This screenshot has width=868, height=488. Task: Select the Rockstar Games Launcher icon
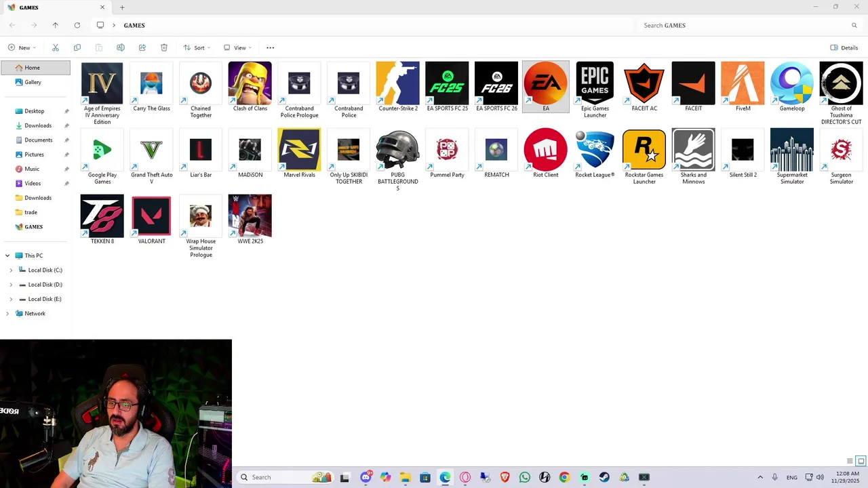pyautogui.click(x=644, y=150)
